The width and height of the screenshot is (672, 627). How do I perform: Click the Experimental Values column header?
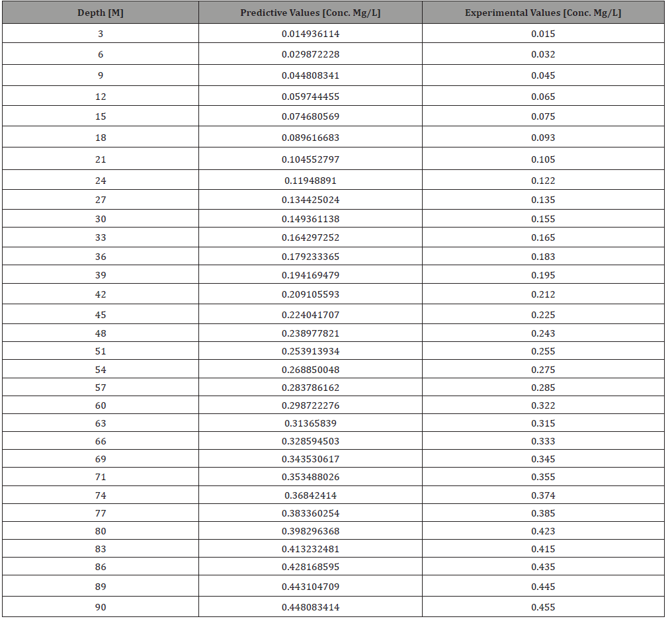tap(543, 13)
